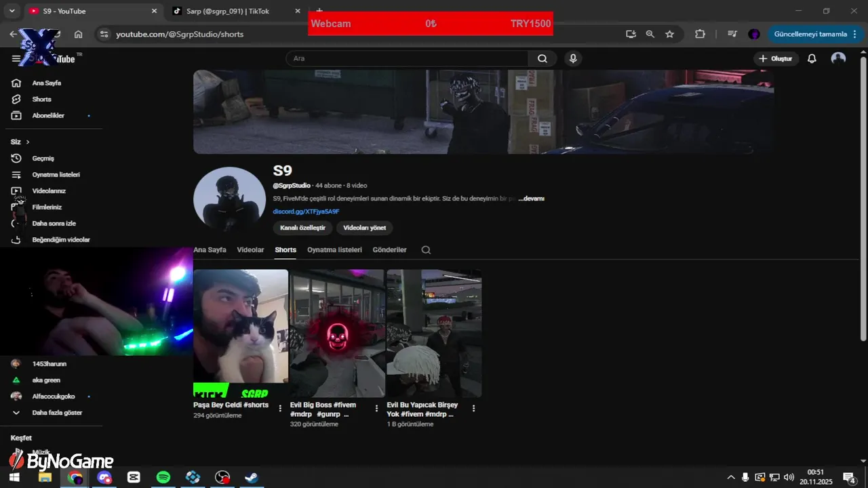This screenshot has width=868, height=488.
Task: Open Paşa Bey Geldi short thumbnail
Action: tap(241, 333)
